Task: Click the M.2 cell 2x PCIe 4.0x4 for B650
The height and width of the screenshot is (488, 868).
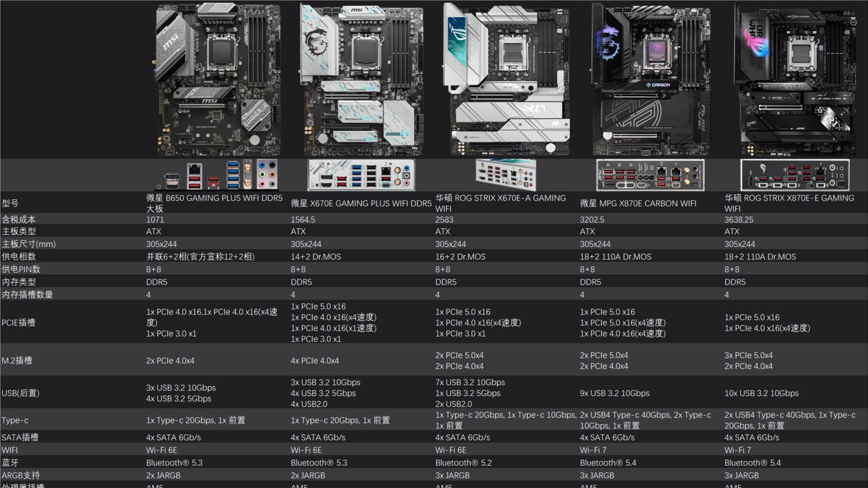Action: (x=170, y=361)
